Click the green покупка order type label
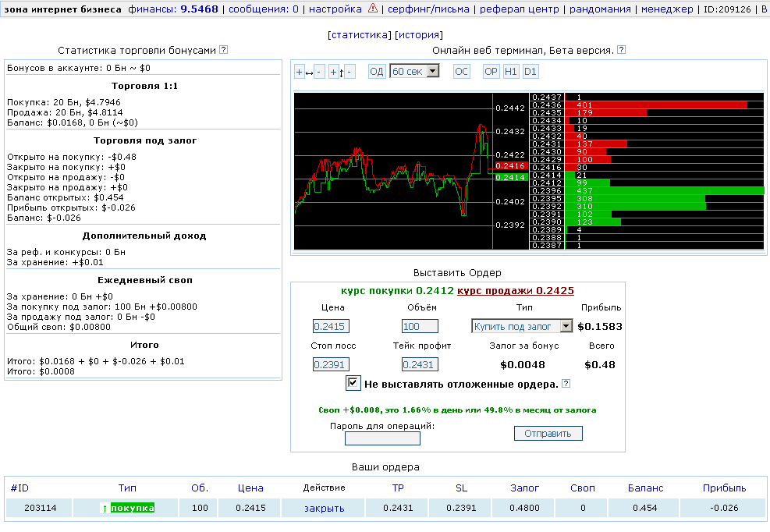The image size is (770, 532). 132,508
